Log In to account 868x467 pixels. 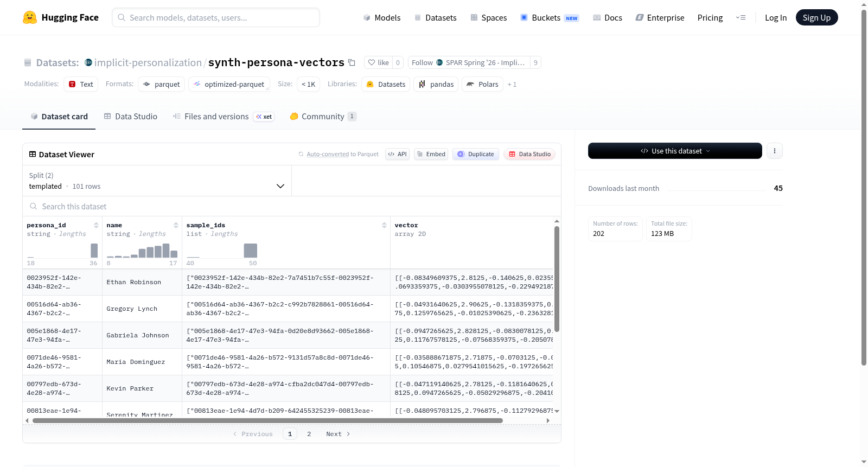point(776,17)
